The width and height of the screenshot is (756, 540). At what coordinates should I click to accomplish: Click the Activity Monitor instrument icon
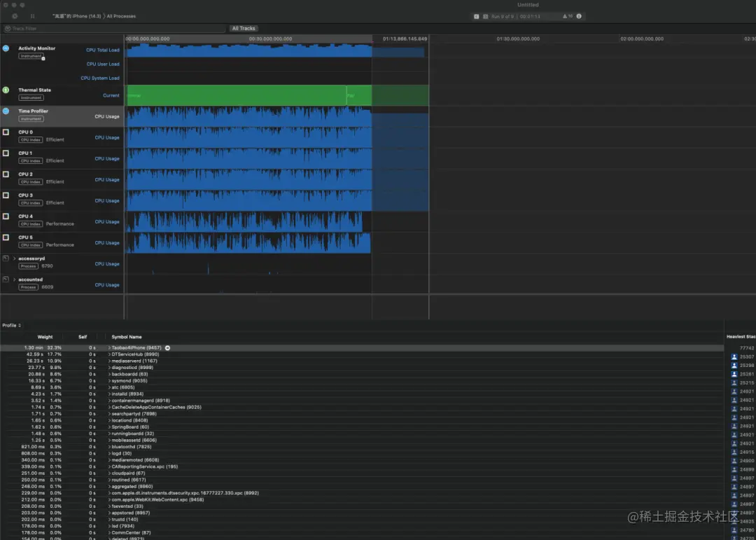tap(6, 48)
